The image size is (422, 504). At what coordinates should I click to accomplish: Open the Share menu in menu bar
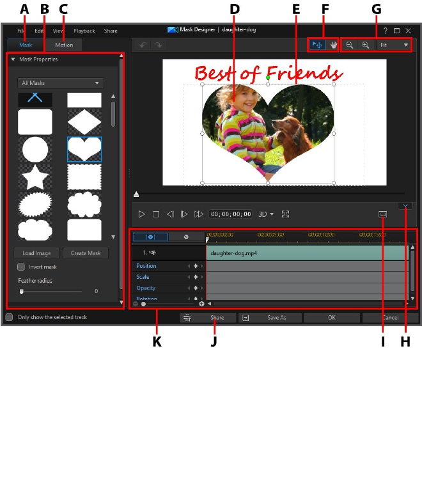(111, 31)
